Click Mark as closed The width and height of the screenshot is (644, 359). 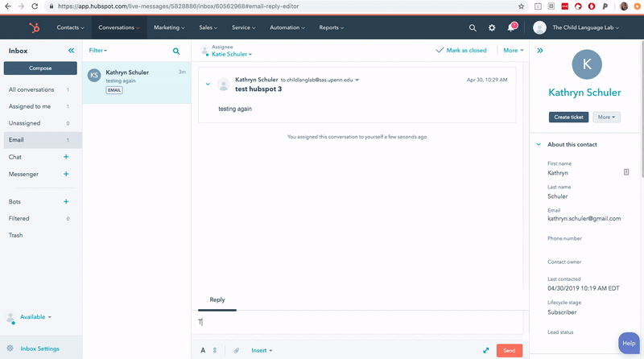click(461, 50)
